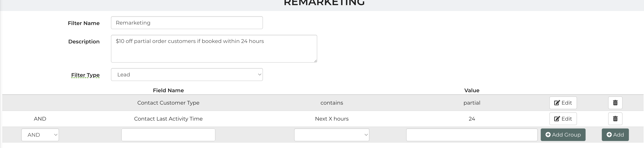
Task: Focus the Filter Name text field
Action: click(187, 23)
